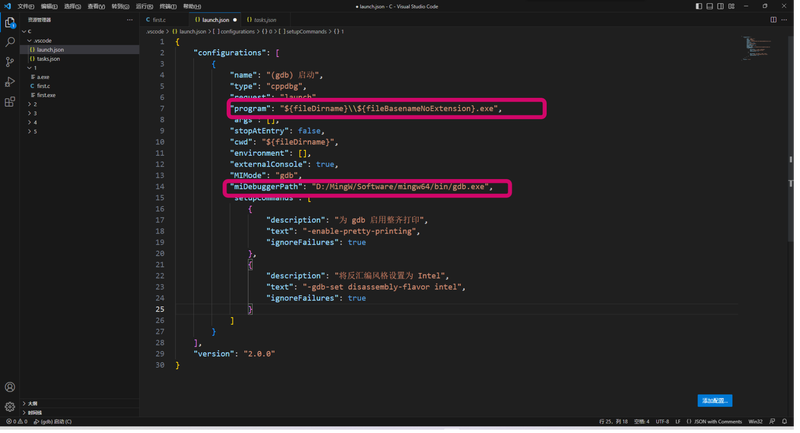The image size is (800, 433).
Task: Click the feedback icon in status bar
Action: pyautogui.click(x=772, y=421)
